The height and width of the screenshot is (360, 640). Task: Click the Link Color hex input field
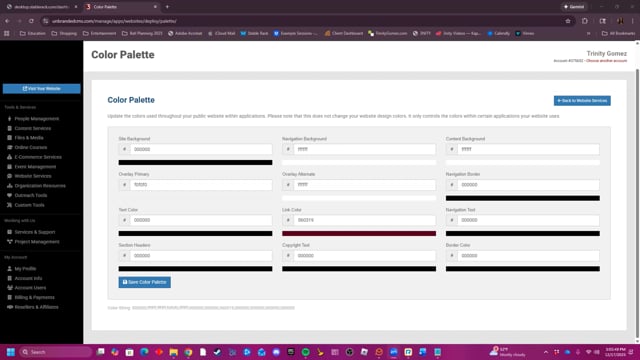[364, 220]
